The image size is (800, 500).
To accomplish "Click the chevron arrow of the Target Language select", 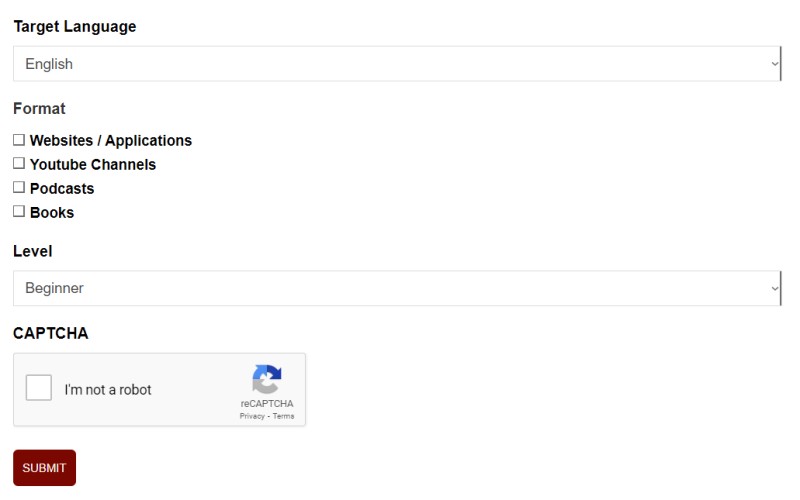I will (774, 64).
